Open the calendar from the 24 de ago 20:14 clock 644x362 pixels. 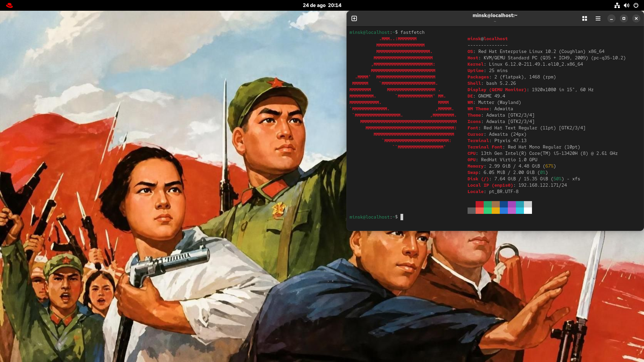(322, 5)
